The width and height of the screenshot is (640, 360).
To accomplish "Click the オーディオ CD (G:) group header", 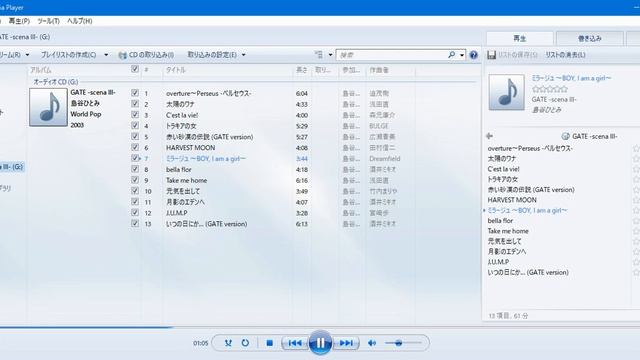I will click(x=56, y=82).
